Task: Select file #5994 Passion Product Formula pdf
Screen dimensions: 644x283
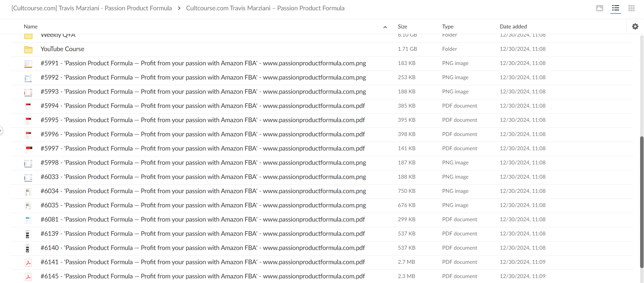Action: pos(203,106)
